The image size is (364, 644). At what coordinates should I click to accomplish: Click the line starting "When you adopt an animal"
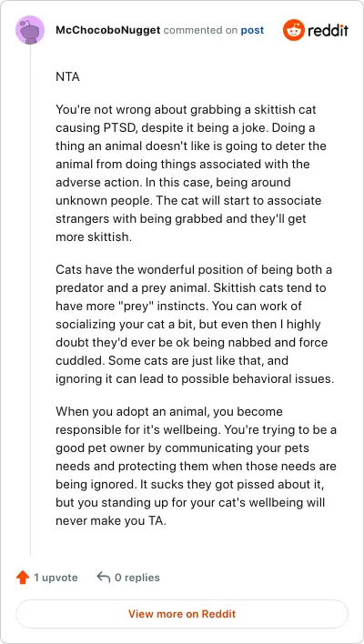click(169, 411)
